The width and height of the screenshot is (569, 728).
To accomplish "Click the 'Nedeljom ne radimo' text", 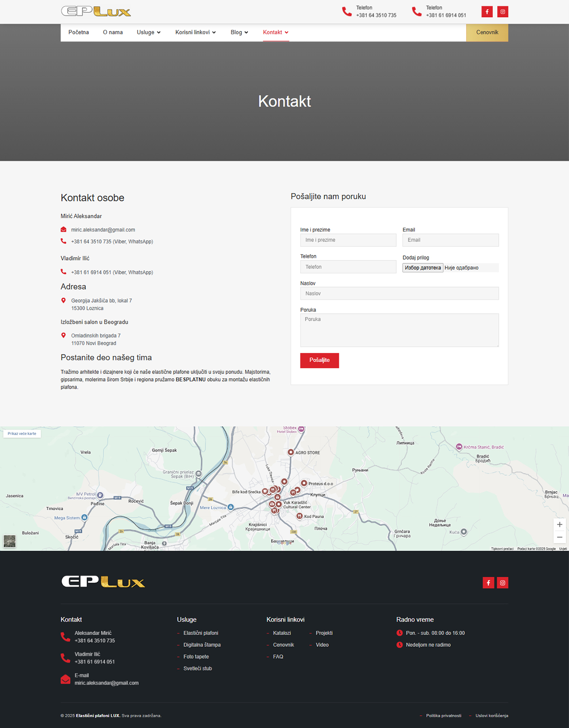I will click(x=428, y=645).
